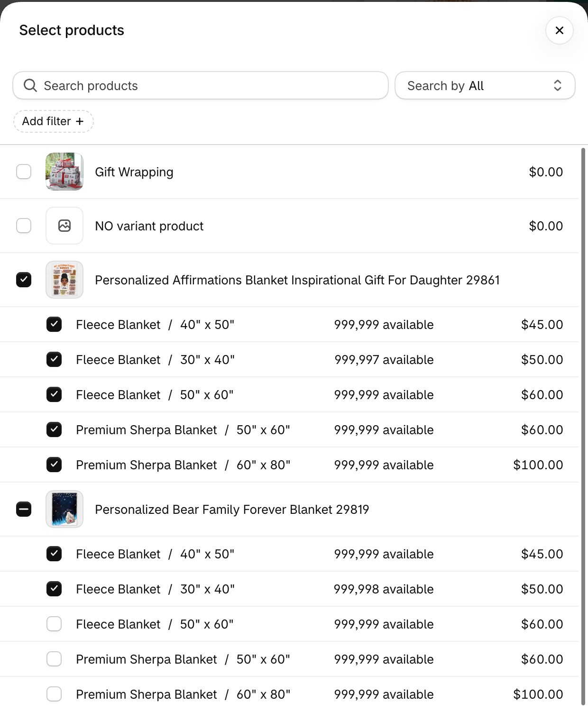Check the NO variant product checkbox
Viewport: 588px width, 711px height.
point(24,226)
